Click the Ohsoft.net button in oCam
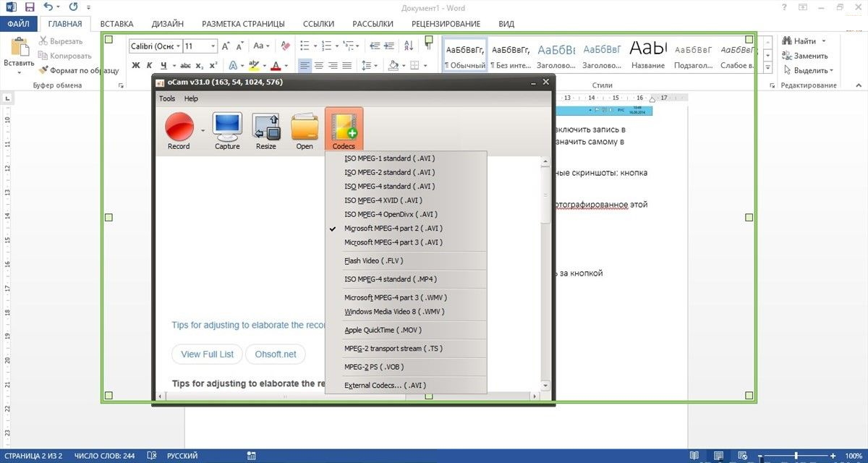The height and width of the screenshot is (463, 868). coord(275,354)
